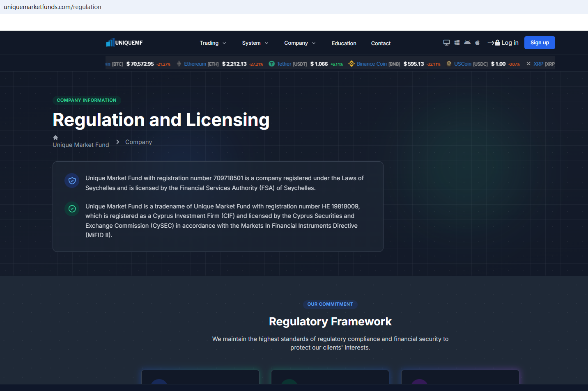Click the Company breadcrumb link
588x391 pixels.
[x=138, y=142]
